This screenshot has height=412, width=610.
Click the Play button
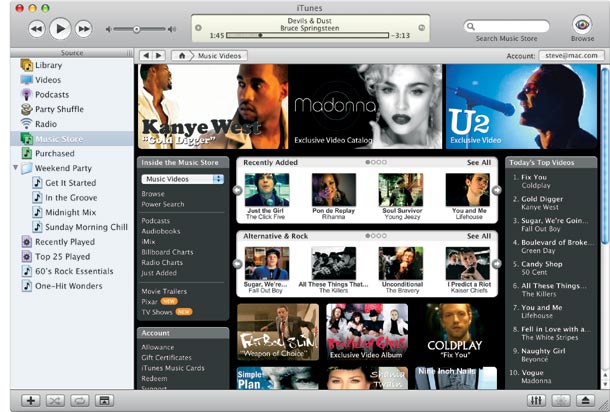(60, 28)
